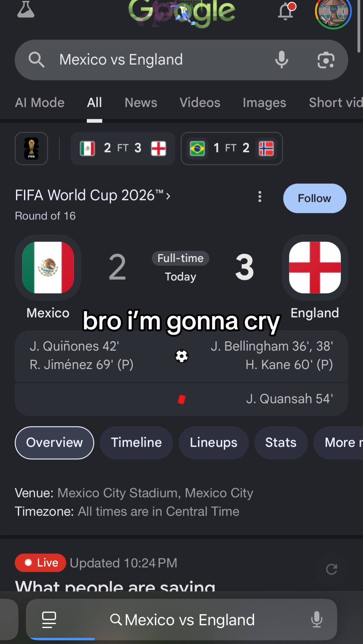
Task: Select the Overview chip
Action: pos(54,443)
